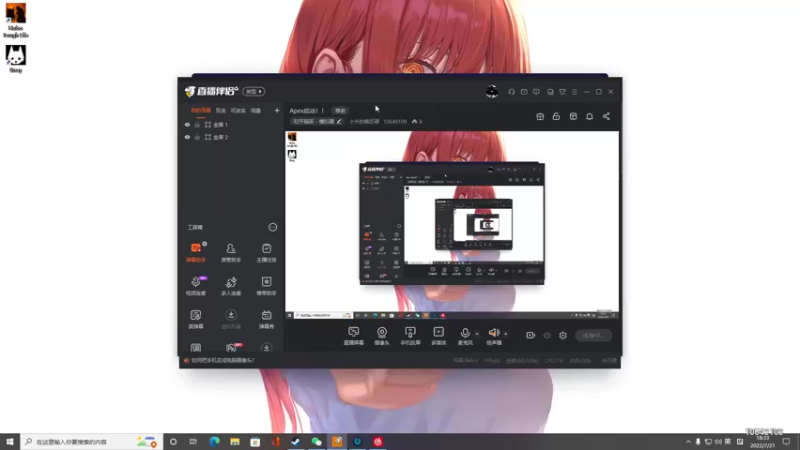Open Steam from the taskbar
The height and width of the screenshot is (450, 800).
[x=296, y=441]
